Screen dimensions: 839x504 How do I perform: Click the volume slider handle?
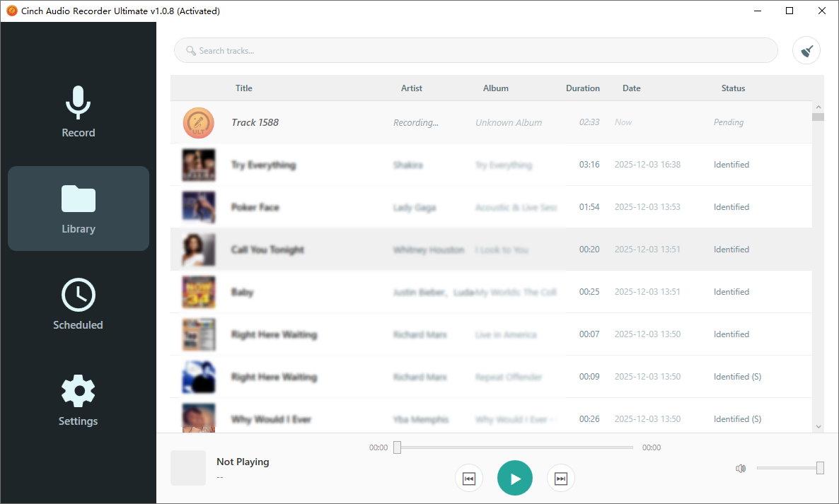(x=820, y=468)
